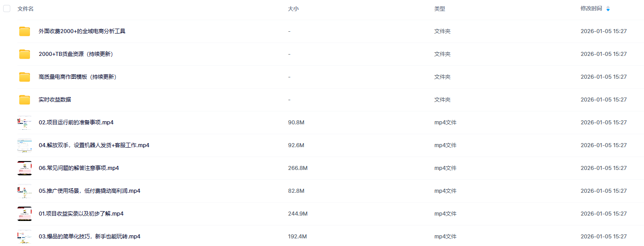
Task: Sort files by 修改时间 column header
Action: coord(591,8)
